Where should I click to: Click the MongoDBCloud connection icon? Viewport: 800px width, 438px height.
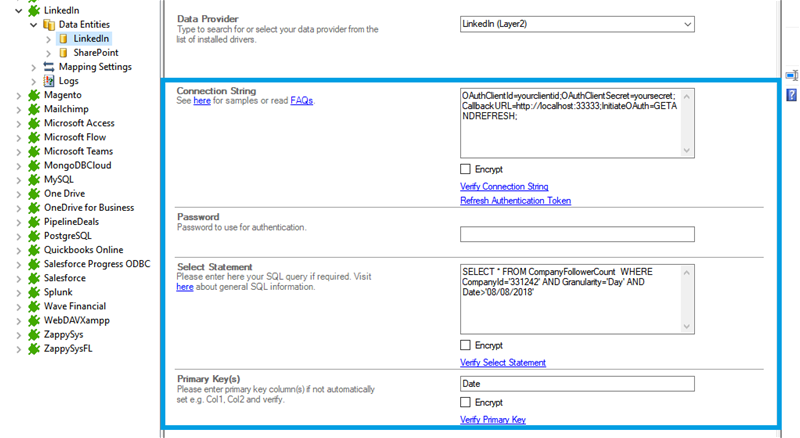(34, 165)
